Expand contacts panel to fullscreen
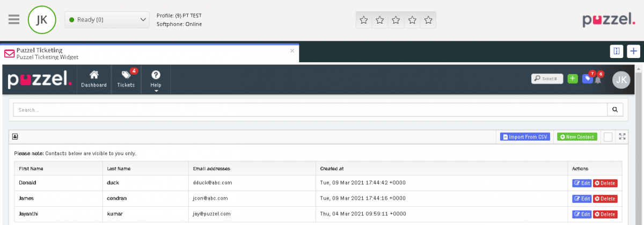The height and width of the screenshot is (225, 644). point(623,136)
